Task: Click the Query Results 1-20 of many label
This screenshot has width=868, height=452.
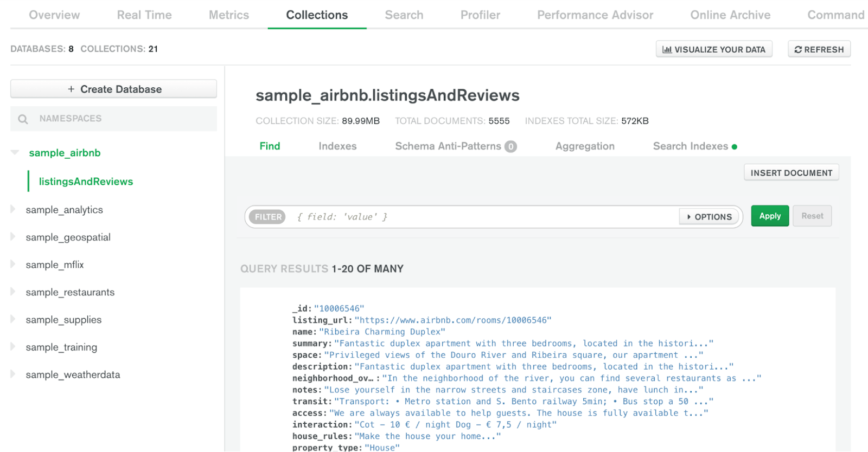Action: pos(322,269)
